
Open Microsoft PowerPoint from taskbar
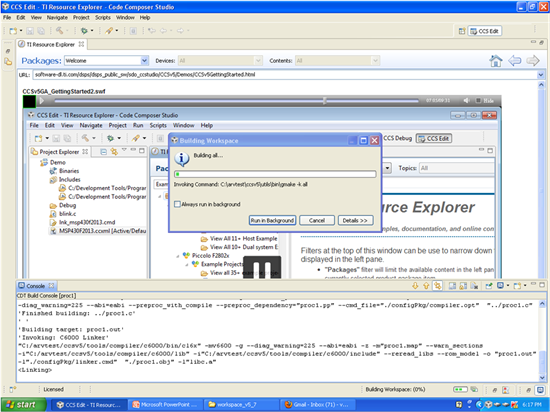click(x=166, y=405)
